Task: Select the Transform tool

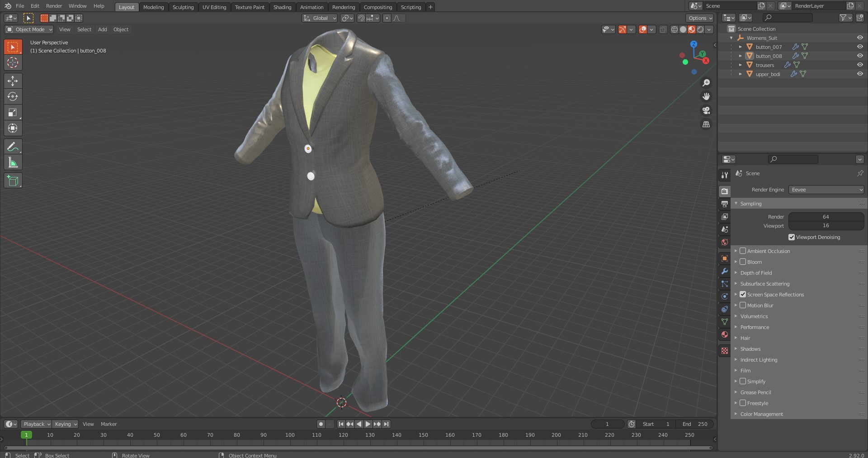Action: [x=13, y=128]
